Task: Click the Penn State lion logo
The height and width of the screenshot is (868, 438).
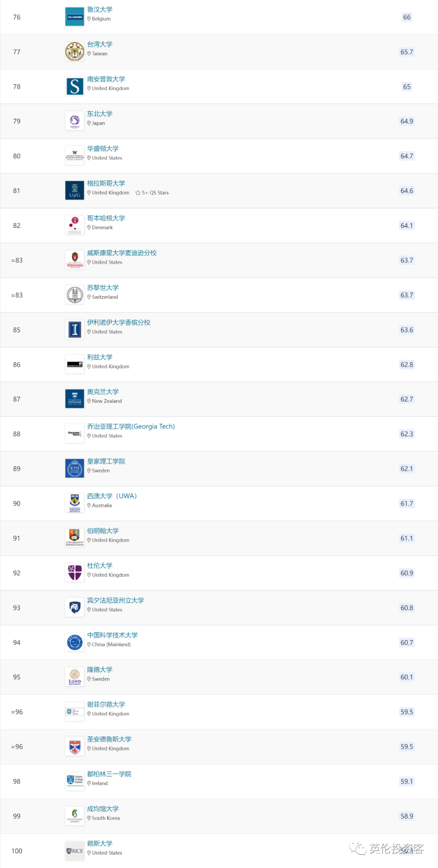Action: [x=75, y=608]
